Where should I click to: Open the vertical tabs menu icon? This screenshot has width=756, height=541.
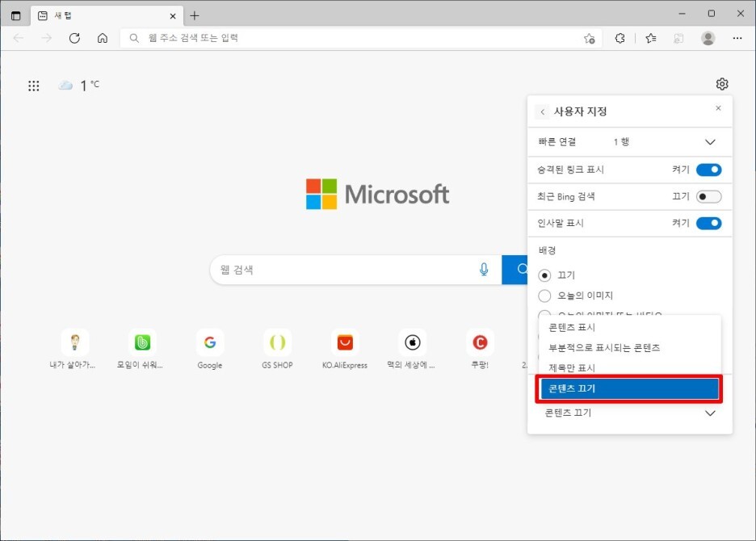[x=16, y=15]
